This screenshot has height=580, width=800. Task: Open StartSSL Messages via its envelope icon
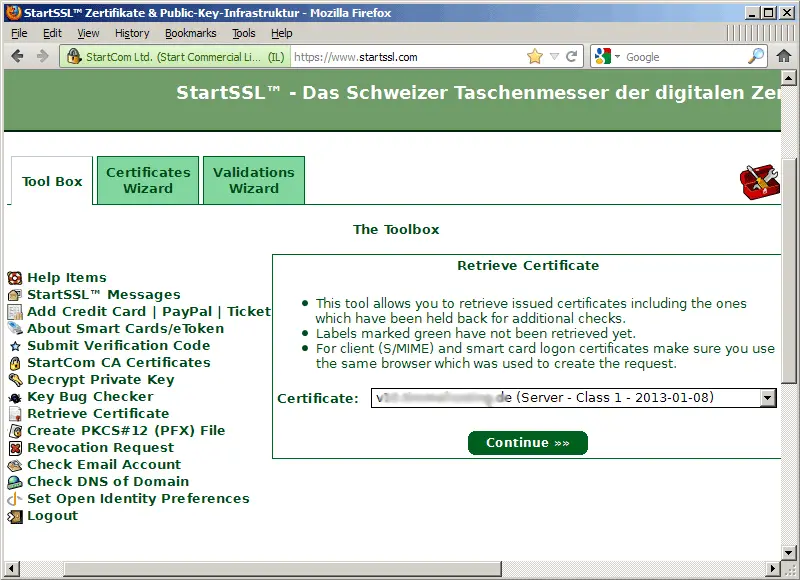pyautogui.click(x=13, y=294)
